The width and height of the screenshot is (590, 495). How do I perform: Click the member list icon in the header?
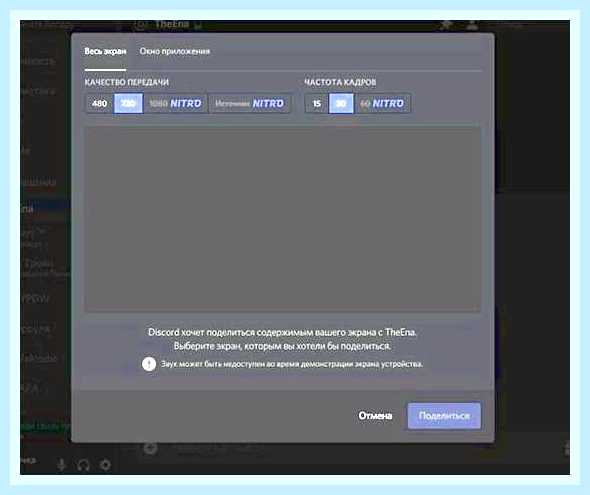(x=472, y=25)
